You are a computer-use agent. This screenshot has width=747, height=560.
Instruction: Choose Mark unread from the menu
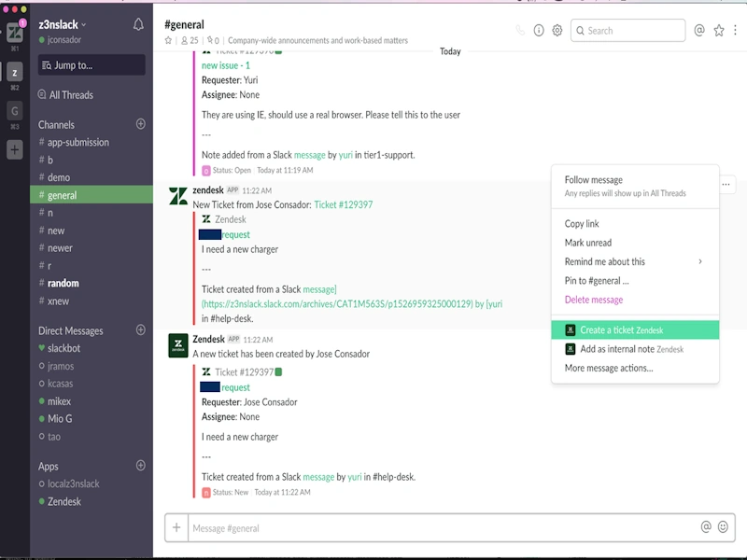[635, 243]
